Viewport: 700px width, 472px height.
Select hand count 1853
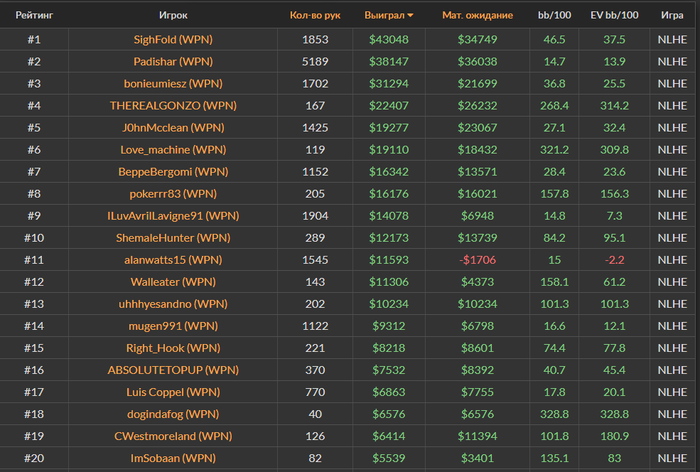click(315, 39)
